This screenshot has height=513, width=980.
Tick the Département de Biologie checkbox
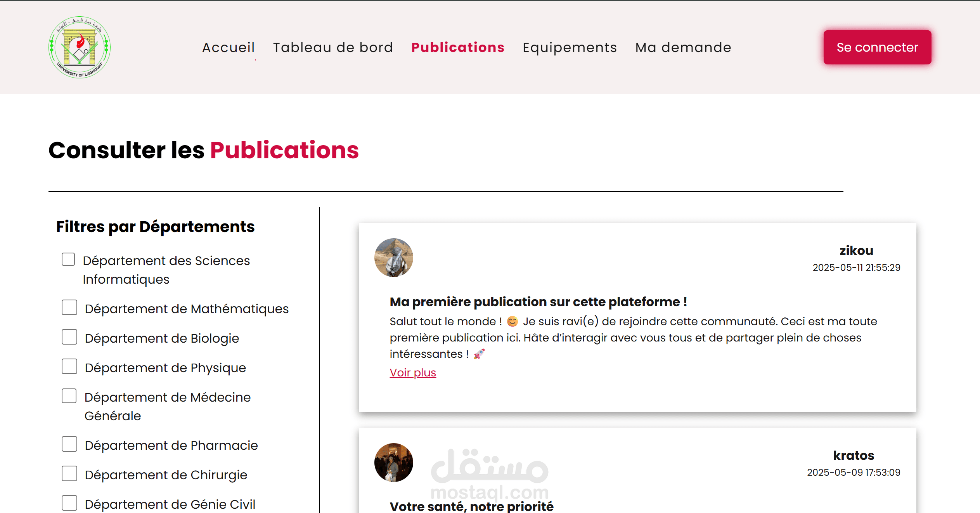coord(69,337)
